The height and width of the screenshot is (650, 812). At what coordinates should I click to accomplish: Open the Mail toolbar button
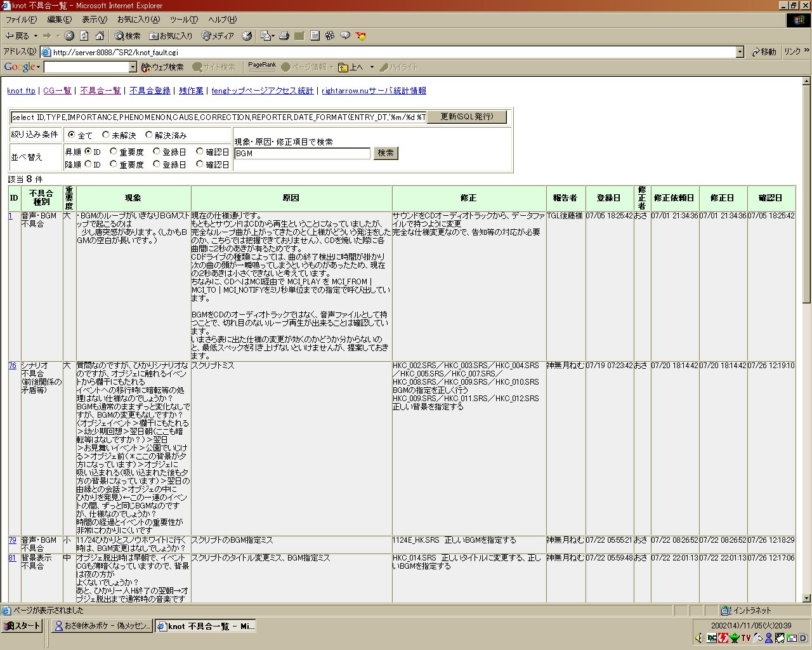click(x=267, y=36)
